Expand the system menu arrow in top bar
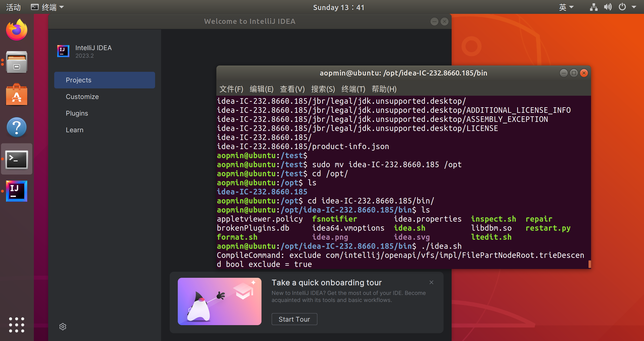 pyautogui.click(x=634, y=7)
